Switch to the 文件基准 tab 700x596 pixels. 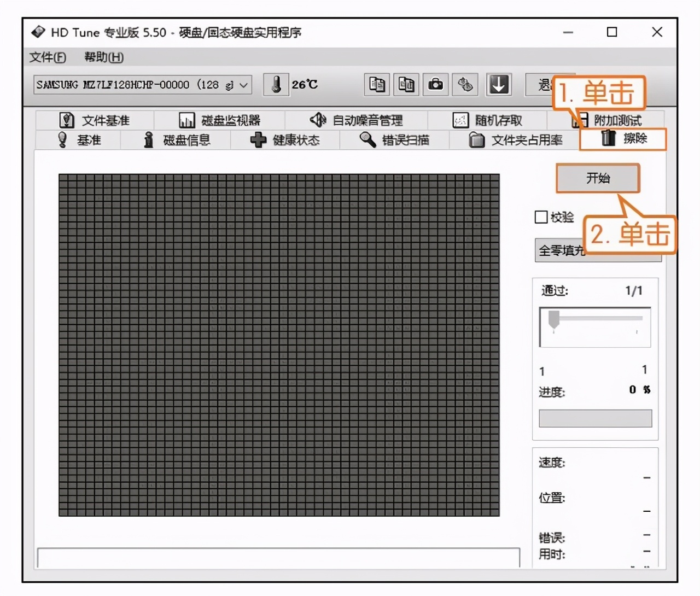(95, 120)
